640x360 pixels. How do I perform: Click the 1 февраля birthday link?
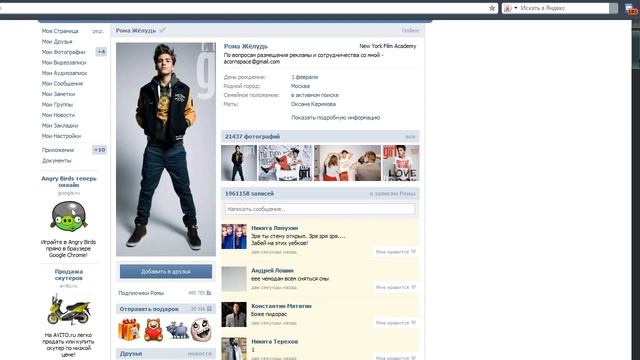pos(304,77)
